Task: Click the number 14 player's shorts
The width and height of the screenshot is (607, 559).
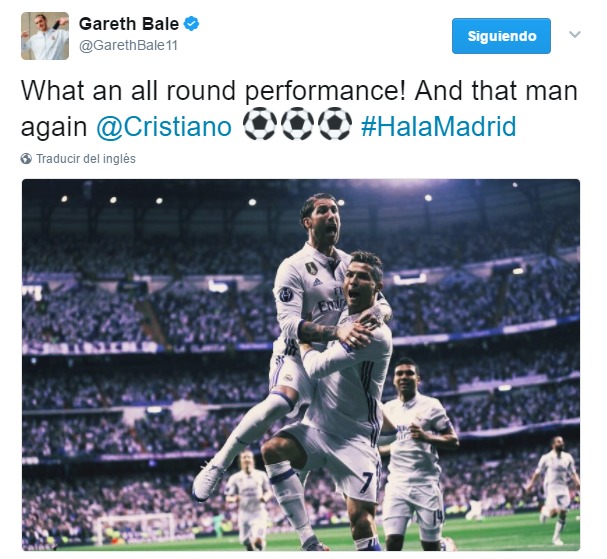Action: coord(413,507)
